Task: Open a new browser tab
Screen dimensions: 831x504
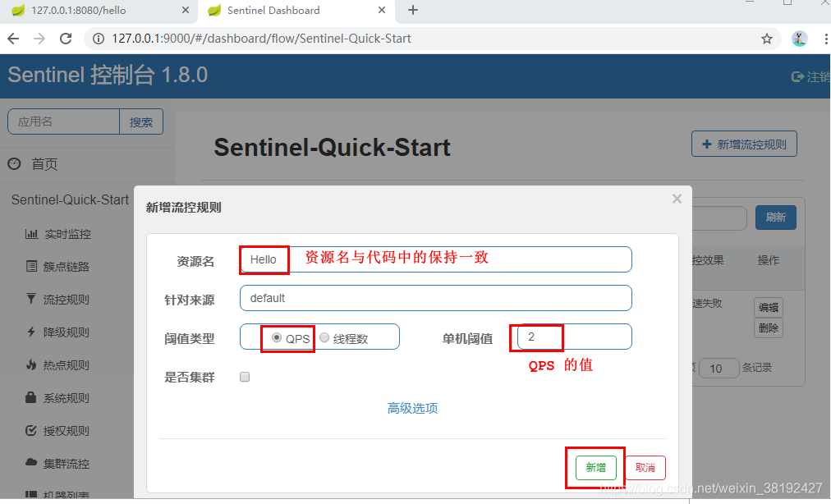Action: (413, 10)
